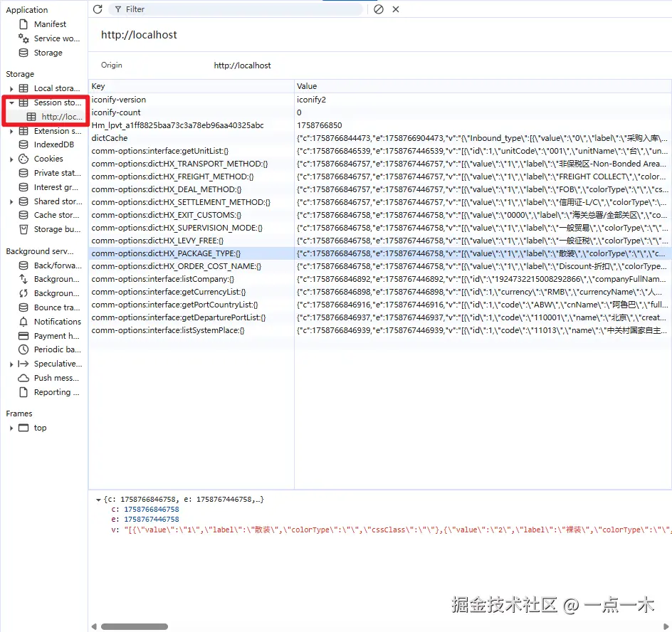Select the interface:getPortCountryList key row
Viewport: 672px width, 632px height.
coord(191,305)
